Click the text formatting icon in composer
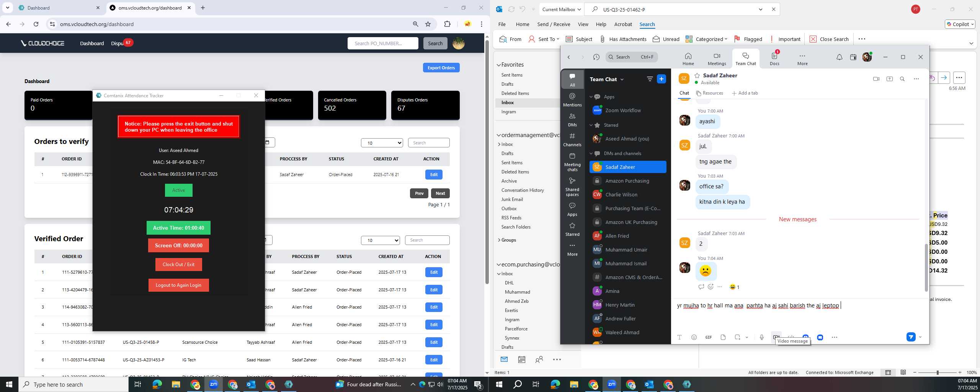This screenshot has width=980, height=392. point(679,337)
